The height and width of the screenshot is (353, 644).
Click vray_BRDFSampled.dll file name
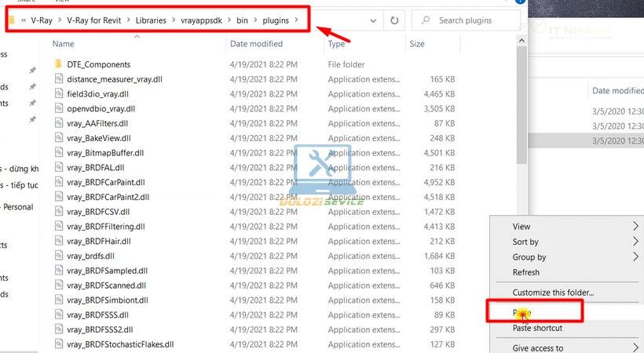107,271
